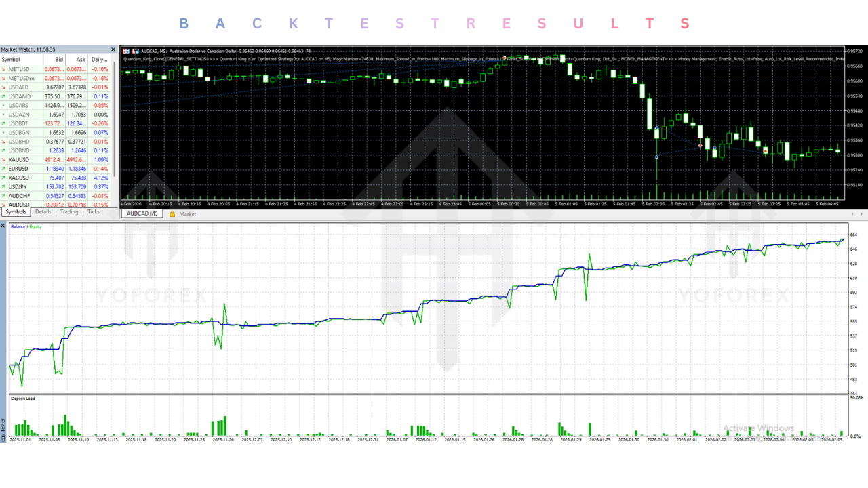The height and width of the screenshot is (488, 868).
Task: Toggle the Equity line legend on the graph
Action: [35, 226]
